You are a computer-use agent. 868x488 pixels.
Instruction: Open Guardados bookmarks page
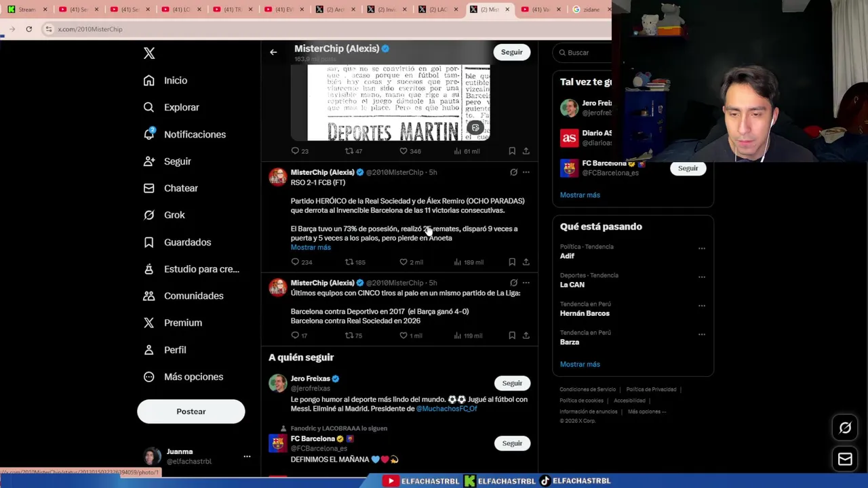point(177,242)
